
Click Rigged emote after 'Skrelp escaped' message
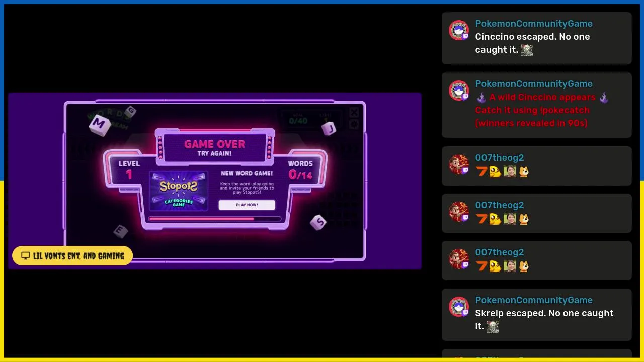point(493,327)
